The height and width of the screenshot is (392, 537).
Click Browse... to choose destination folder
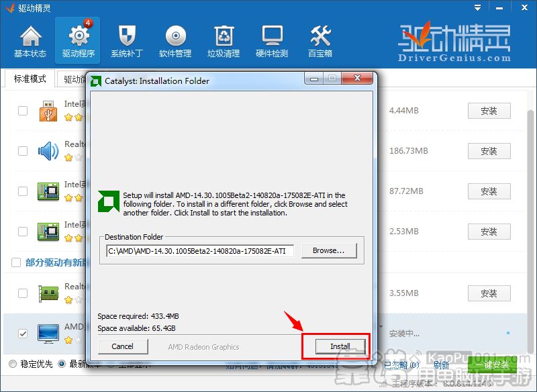tap(329, 250)
